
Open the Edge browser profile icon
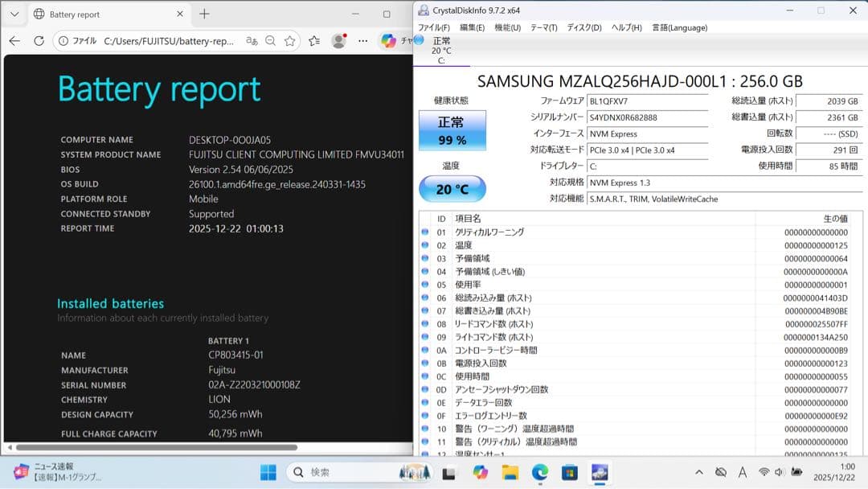[340, 41]
